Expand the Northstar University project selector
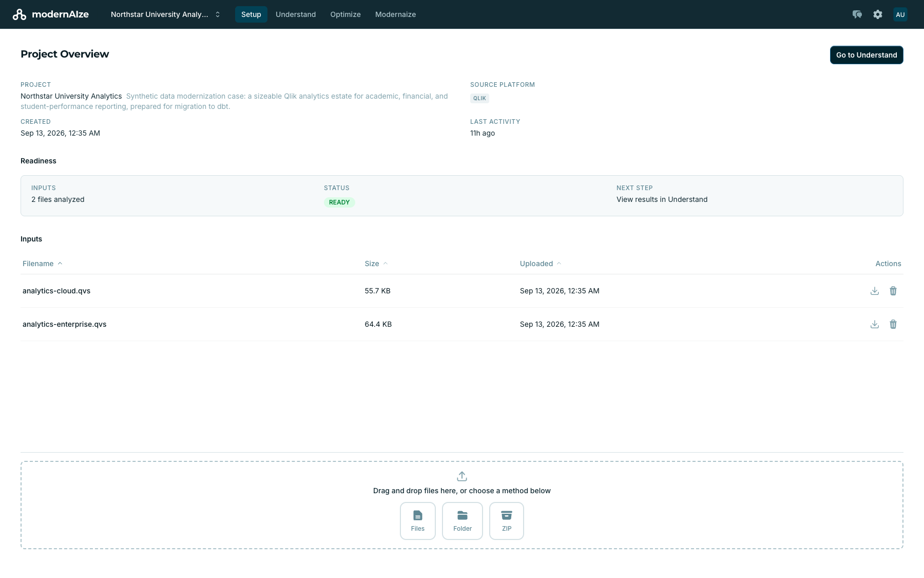 pos(166,14)
